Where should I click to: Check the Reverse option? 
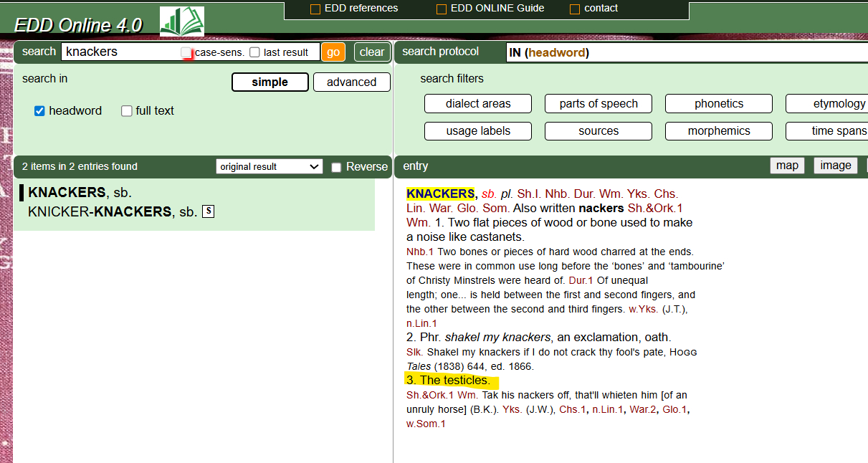[x=336, y=167]
